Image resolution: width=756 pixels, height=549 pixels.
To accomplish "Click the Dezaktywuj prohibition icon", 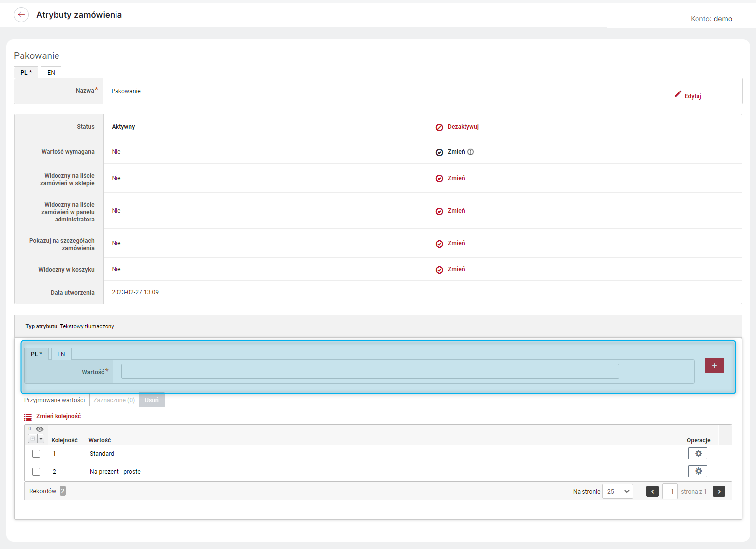I will tap(439, 127).
